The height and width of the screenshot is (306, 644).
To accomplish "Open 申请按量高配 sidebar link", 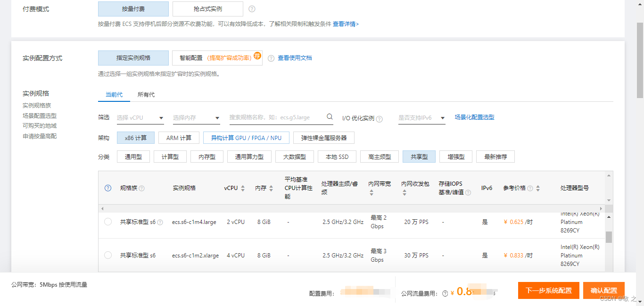I will point(40,136).
